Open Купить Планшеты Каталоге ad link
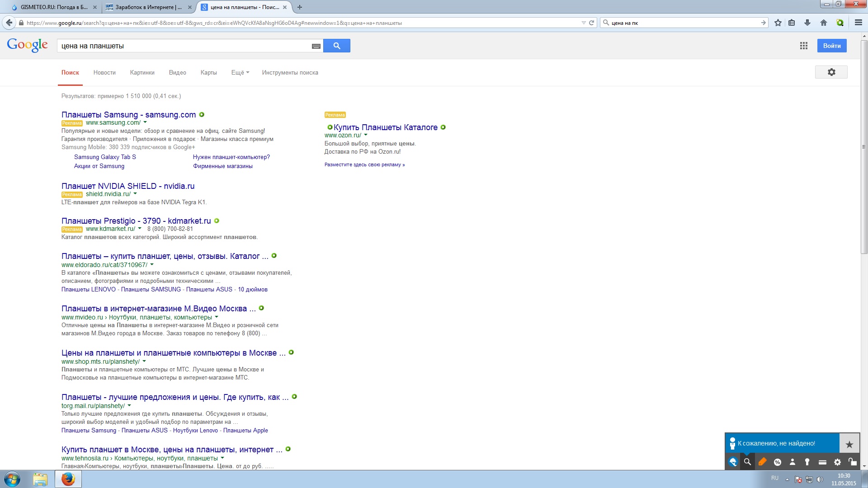The width and height of the screenshot is (868, 488). pyautogui.click(x=386, y=127)
